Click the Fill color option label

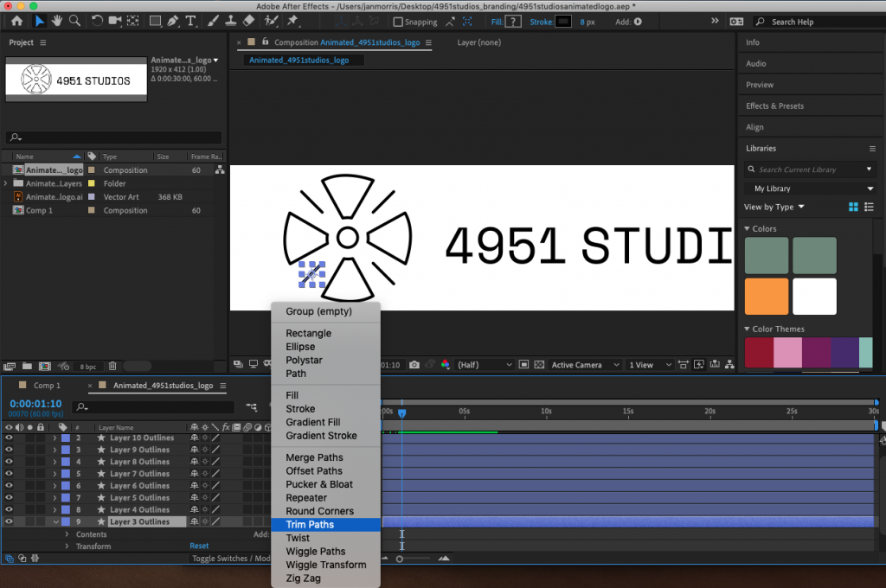click(496, 22)
